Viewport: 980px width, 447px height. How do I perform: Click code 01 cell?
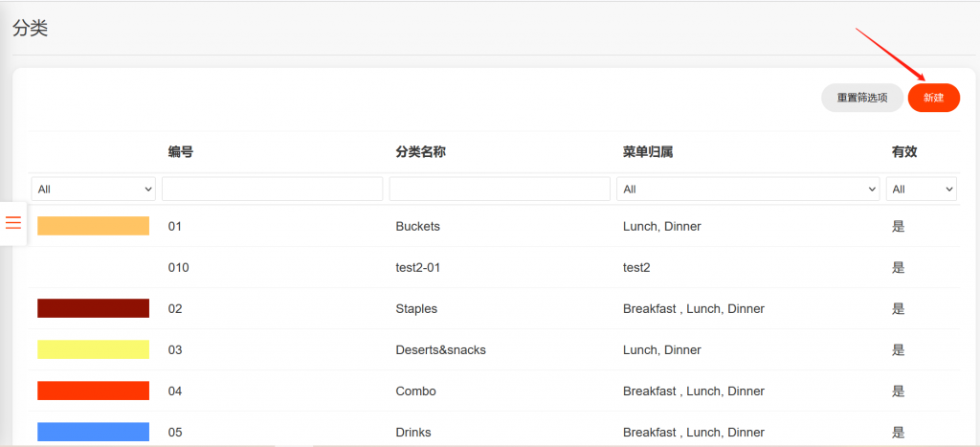point(174,226)
